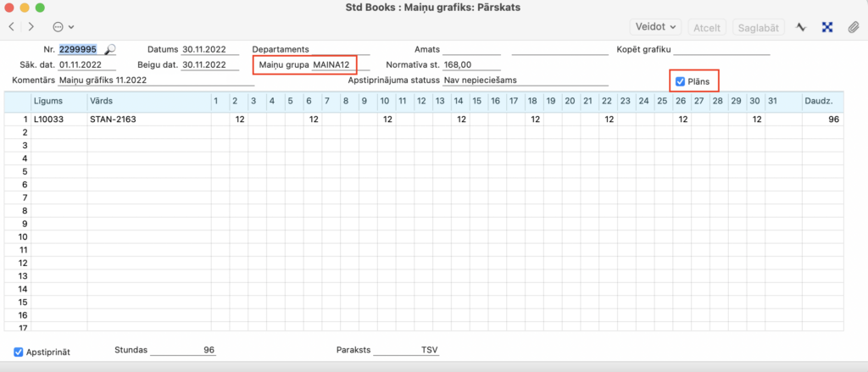Go to the previous record arrow

pyautogui.click(x=11, y=27)
